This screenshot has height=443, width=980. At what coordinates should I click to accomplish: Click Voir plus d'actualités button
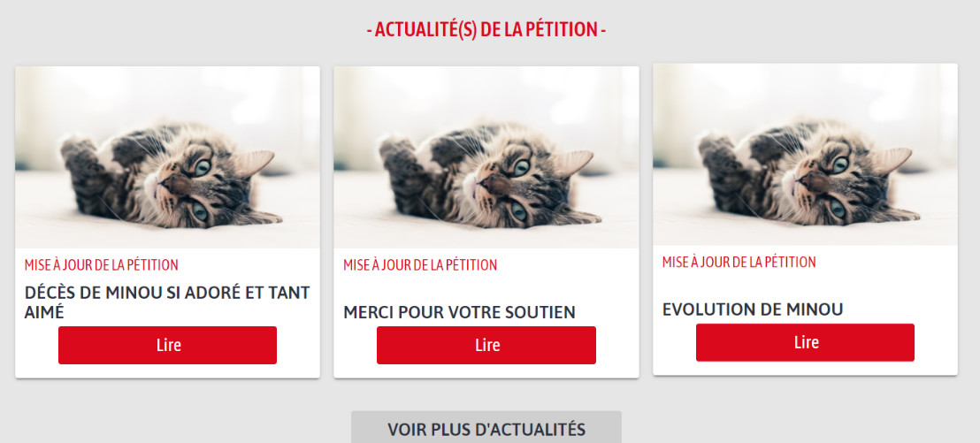pos(486,430)
